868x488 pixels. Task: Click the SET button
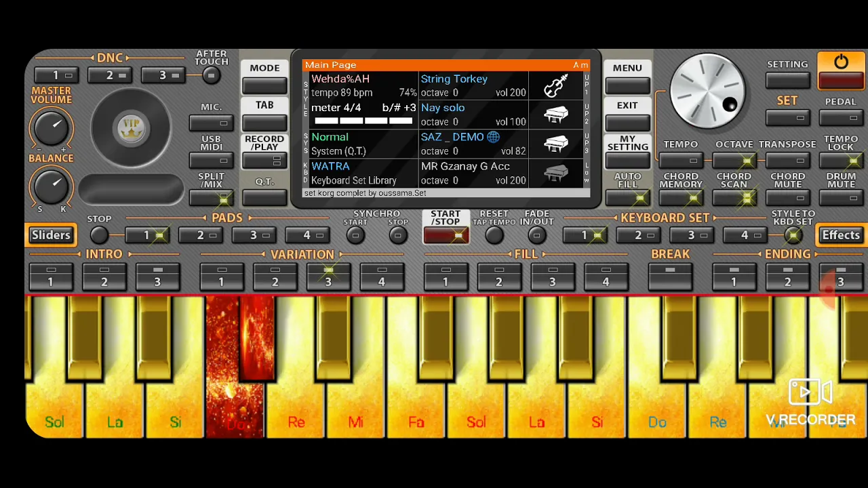(787, 118)
